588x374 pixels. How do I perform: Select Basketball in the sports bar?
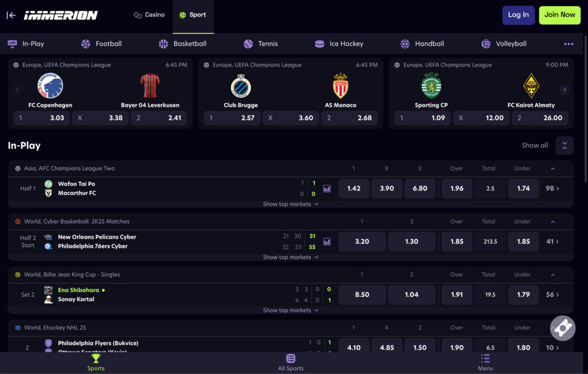(x=183, y=44)
